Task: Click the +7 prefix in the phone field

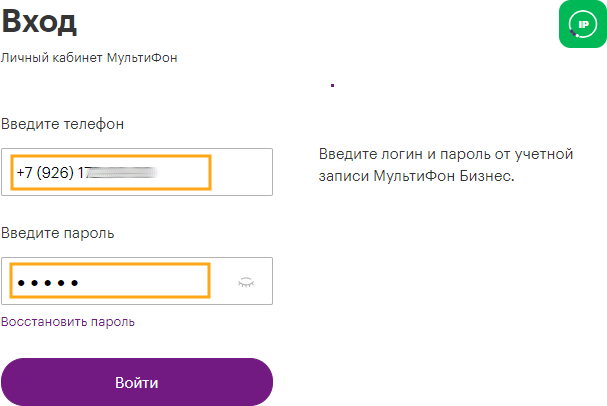Action: pyautogui.click(x=24, y=173)
